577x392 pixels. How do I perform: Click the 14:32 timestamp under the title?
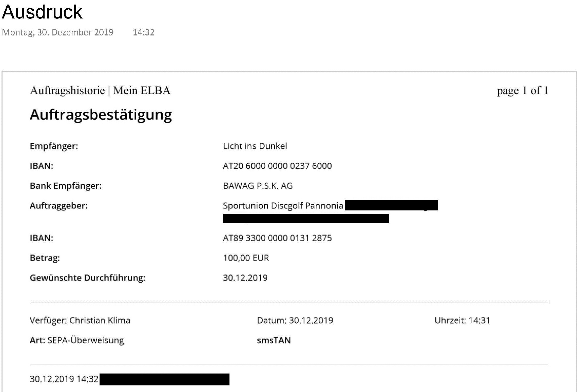tap(144, 32)
